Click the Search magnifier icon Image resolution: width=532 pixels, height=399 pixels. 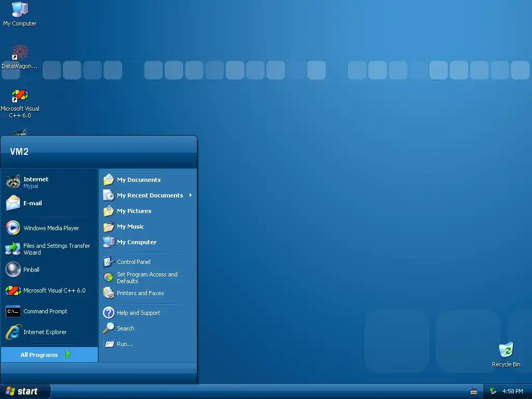109,328
